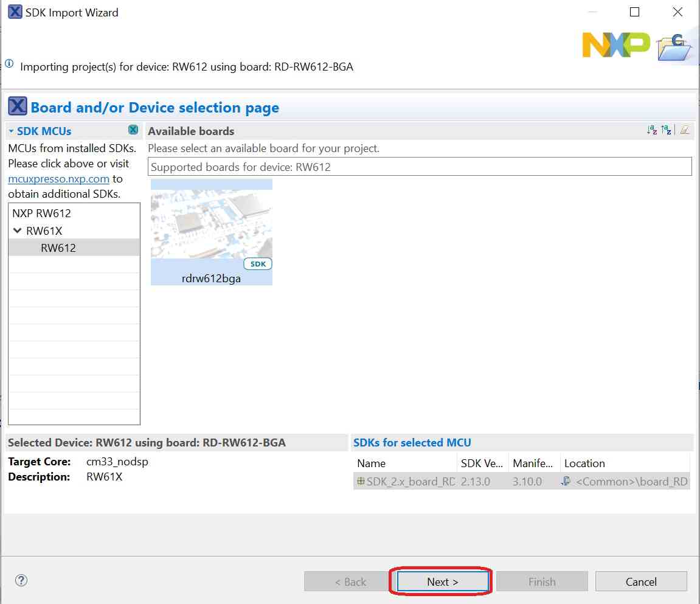Click the SDK Version column header
The height and width of the screenshot is (604, 700).
pyautogui.click(x=482, y=463)
